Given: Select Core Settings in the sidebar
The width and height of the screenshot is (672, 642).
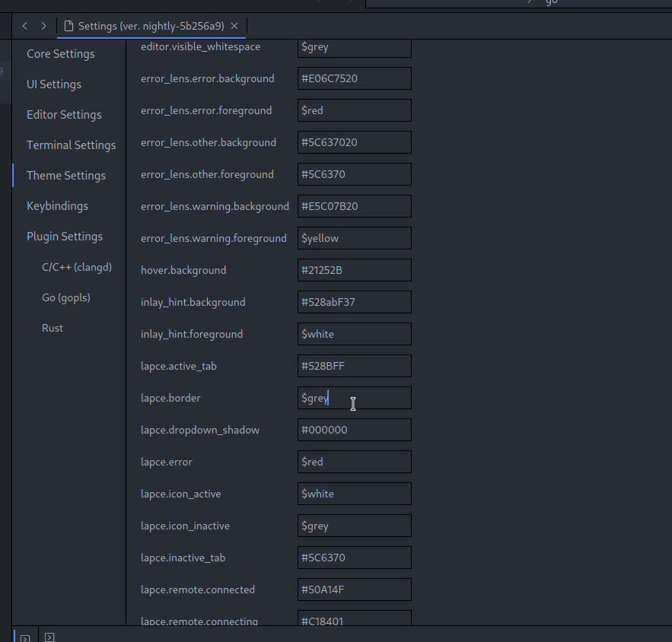Looking at the screenshot, I should [60, 53].
